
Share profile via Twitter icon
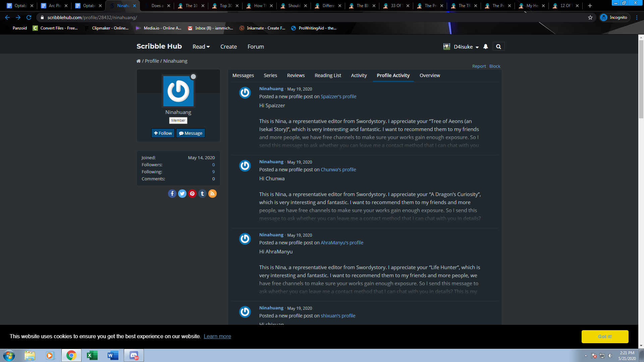tap(182, 194)
